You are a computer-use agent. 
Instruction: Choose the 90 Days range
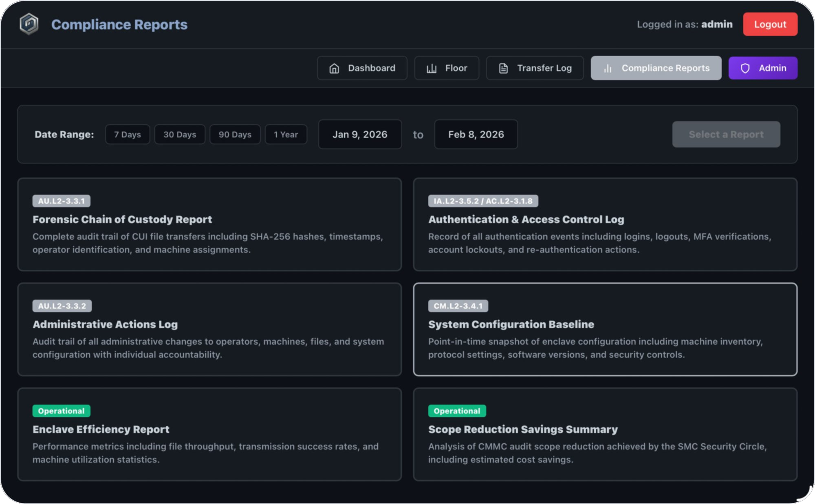(x=235, y=134)
